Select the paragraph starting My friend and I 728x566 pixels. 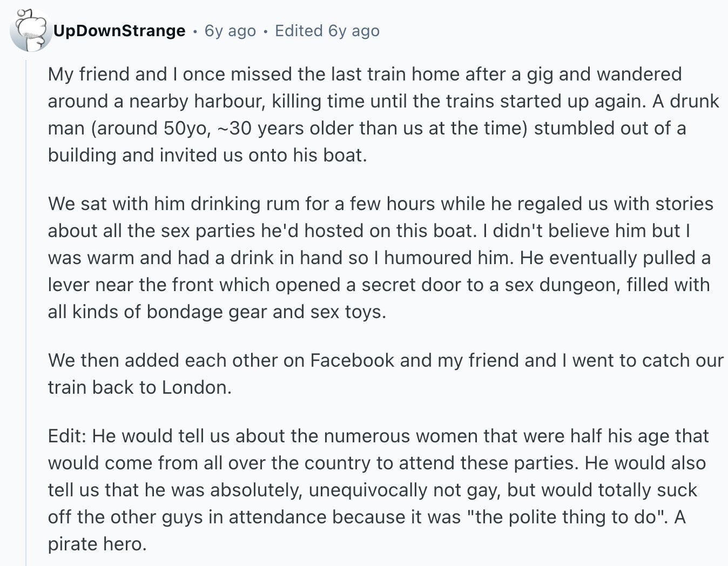pos(383,114)
